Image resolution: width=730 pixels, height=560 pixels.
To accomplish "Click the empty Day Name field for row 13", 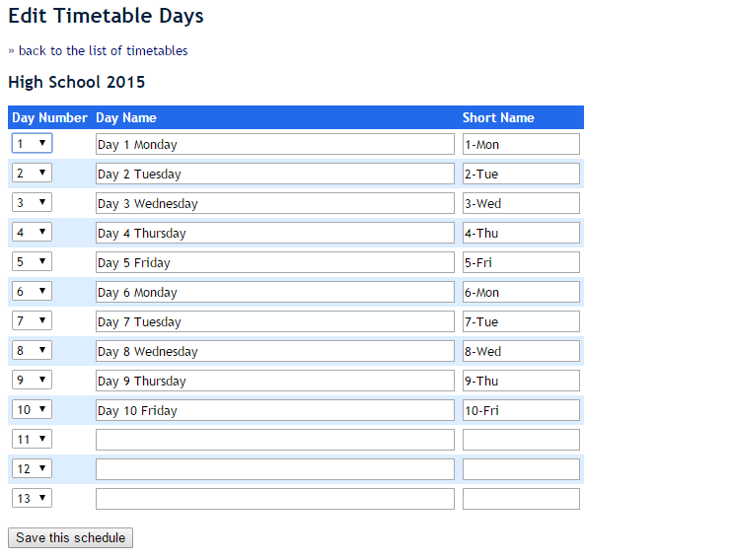I will [x=274, y=499].
